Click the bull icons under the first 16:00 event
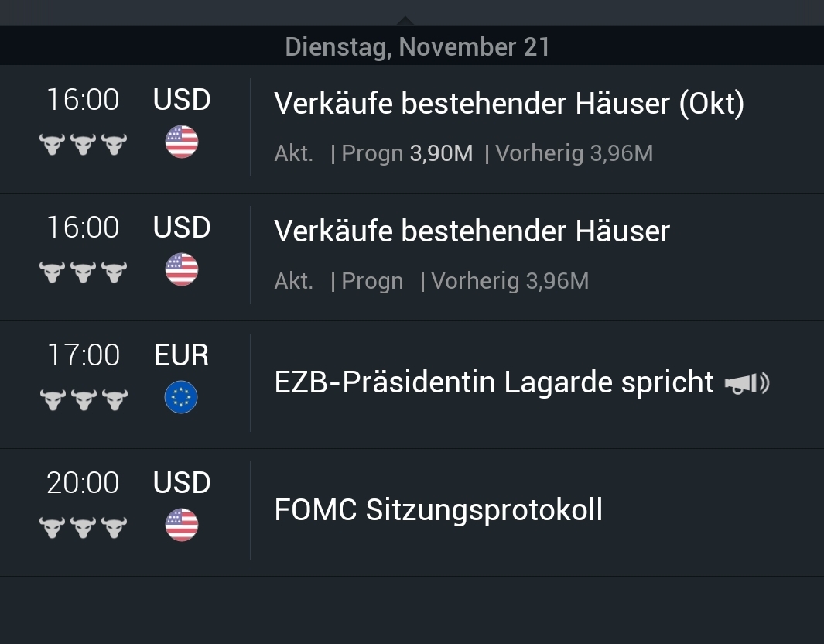 pos(83,142)
